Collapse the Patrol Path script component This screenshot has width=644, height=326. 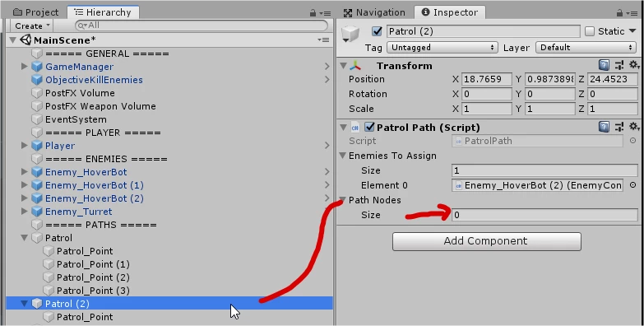coord(344,128)
